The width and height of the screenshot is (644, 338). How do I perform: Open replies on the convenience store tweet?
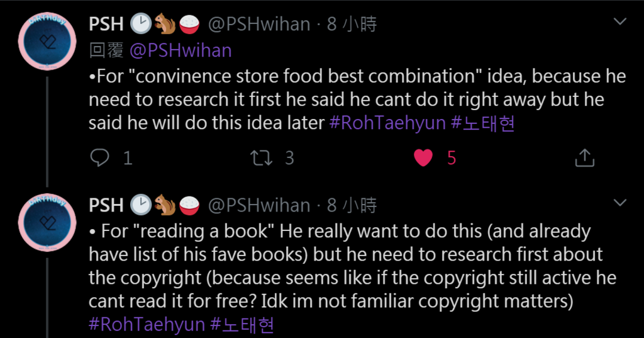coord(100,158)
